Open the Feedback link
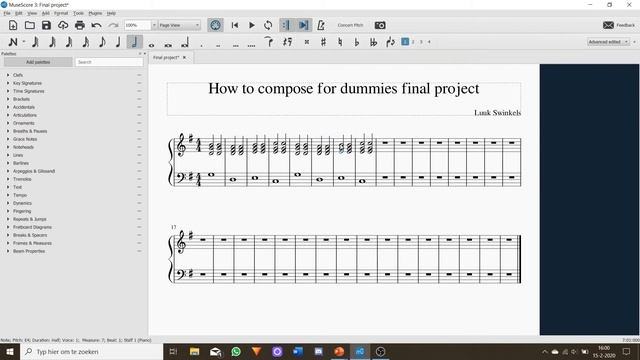The height and width of the screenshot is (360, 640). coord(619,25)
